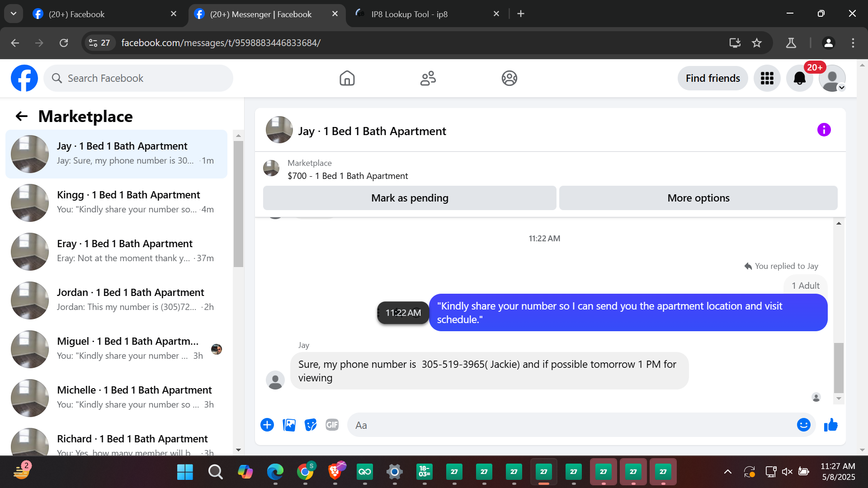Open the Friends icon in top navigation

tap(428, 78)
